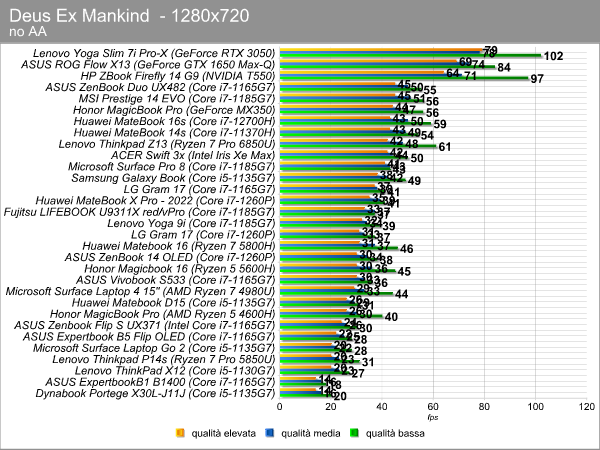Click the 49 fps value for Samsung Galaxy Book
This screenshot has width=600, height=450.
click(414, 181)
